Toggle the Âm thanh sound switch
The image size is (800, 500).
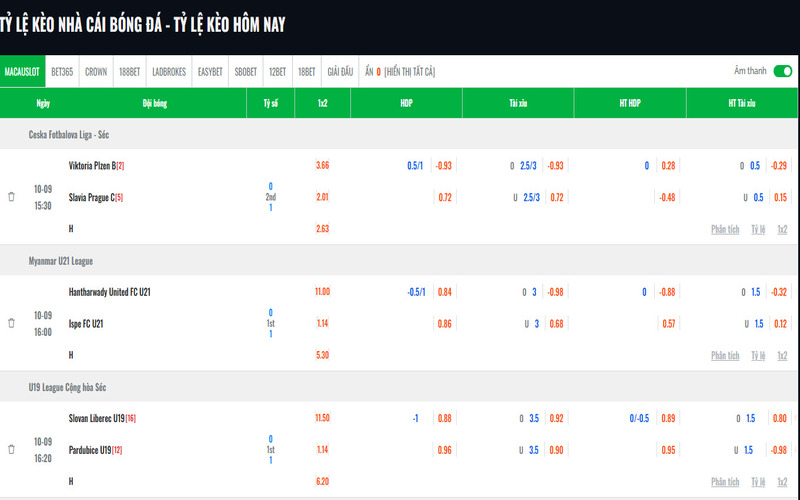coord(782,71)
